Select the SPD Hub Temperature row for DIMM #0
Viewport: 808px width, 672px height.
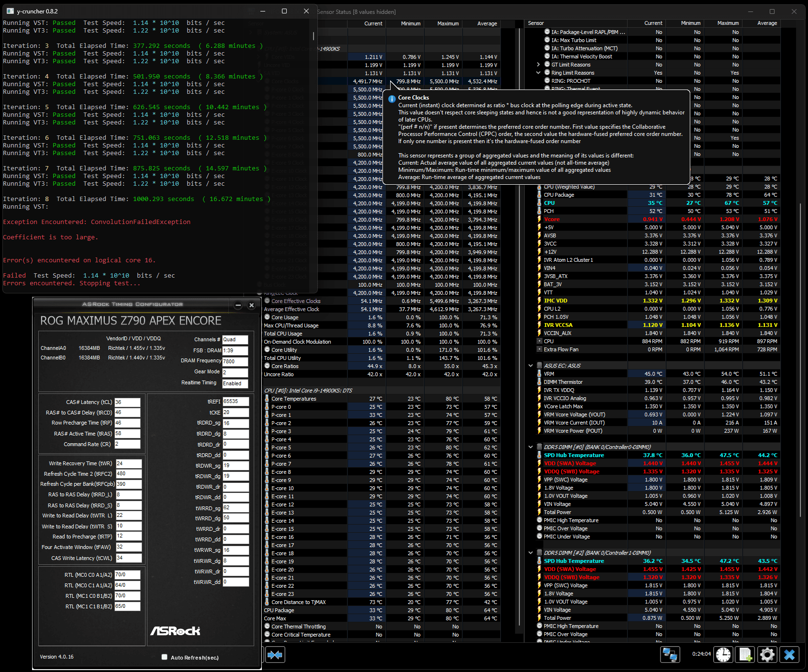658,455
